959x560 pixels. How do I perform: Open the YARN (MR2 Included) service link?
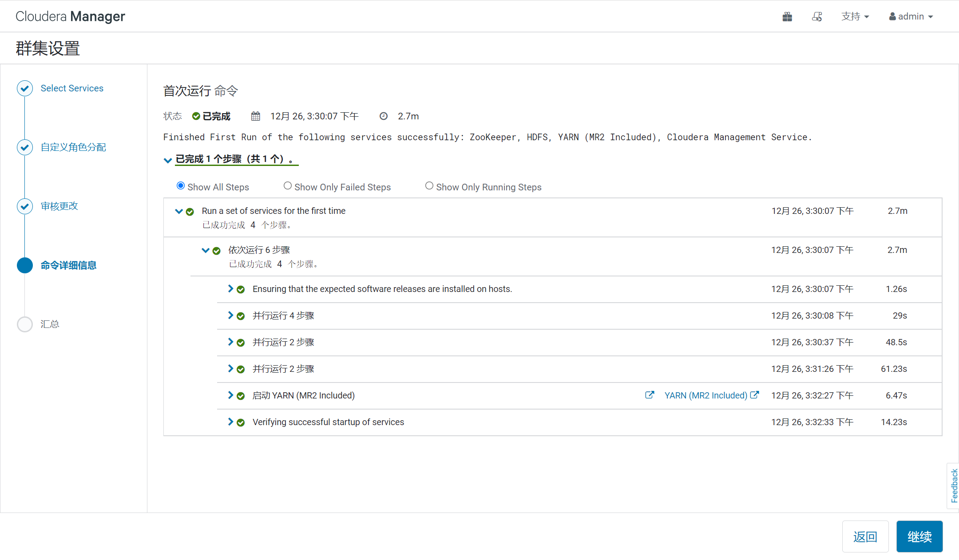pos(705,395)
